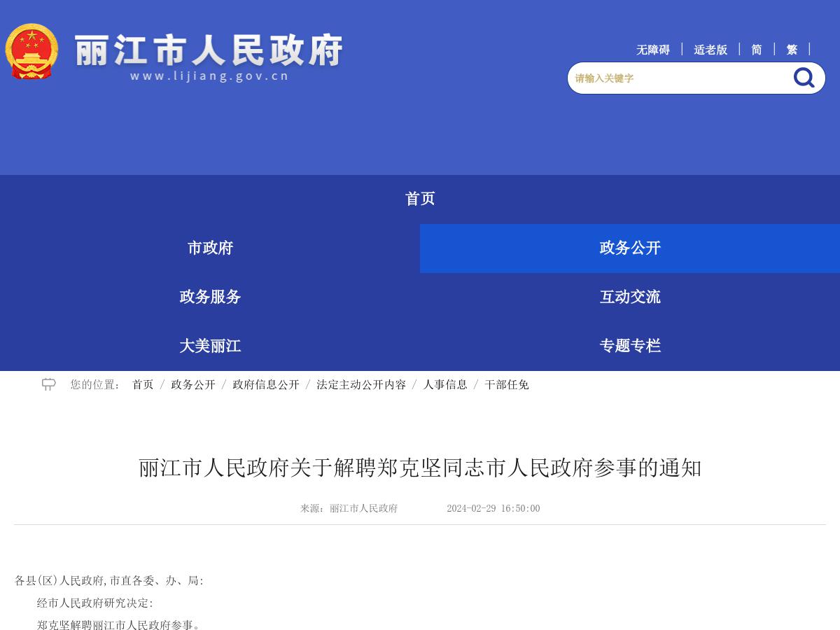Image resolution: width=840 pixels, height=630 pixels.
Task: Open the 互动交流 menu entry
Action: coord(630,297)
